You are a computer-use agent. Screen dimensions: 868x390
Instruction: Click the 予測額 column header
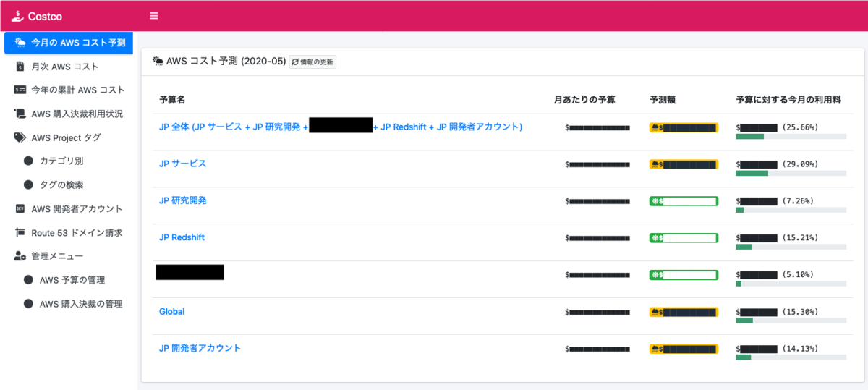point(663,100)
